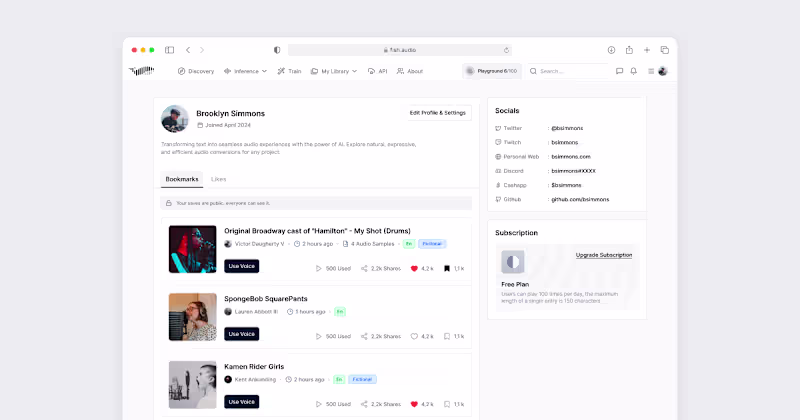The height and width of the screenshot is (420, 800).
Task: Click the fish.audio address bar
Action: pos(400,50)
